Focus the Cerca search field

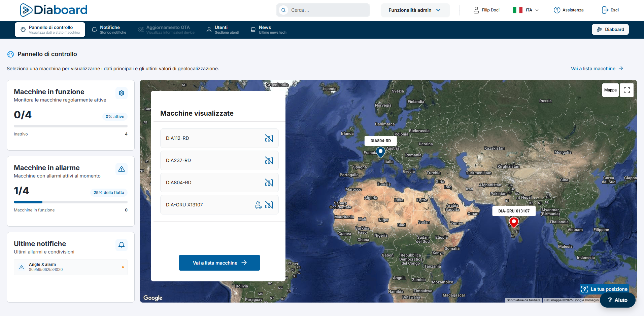tap(323, 10)
